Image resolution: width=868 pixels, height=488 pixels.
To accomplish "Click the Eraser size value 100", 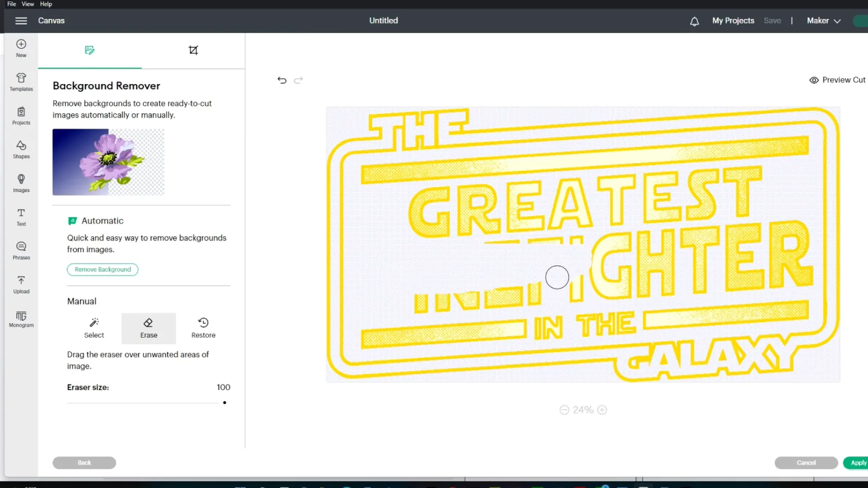I will coord(224,387).
